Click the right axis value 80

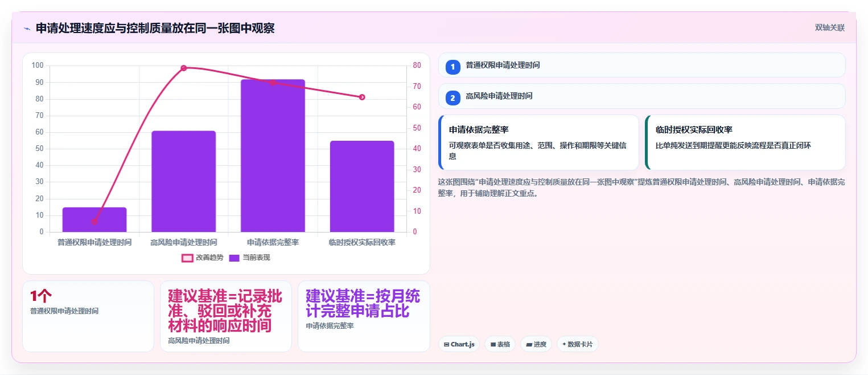[417, 66]
